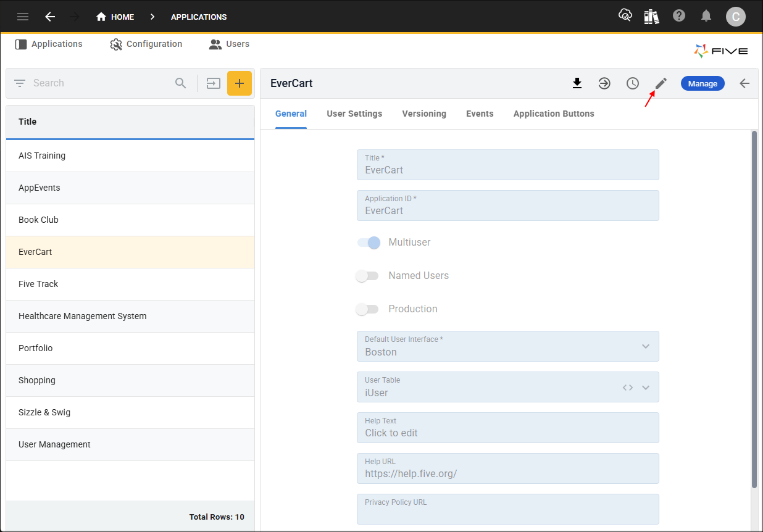The width and height of the screenshot is (763, 532).
Task: Enable the Named Users switch
Action: (x=367, y=276)
